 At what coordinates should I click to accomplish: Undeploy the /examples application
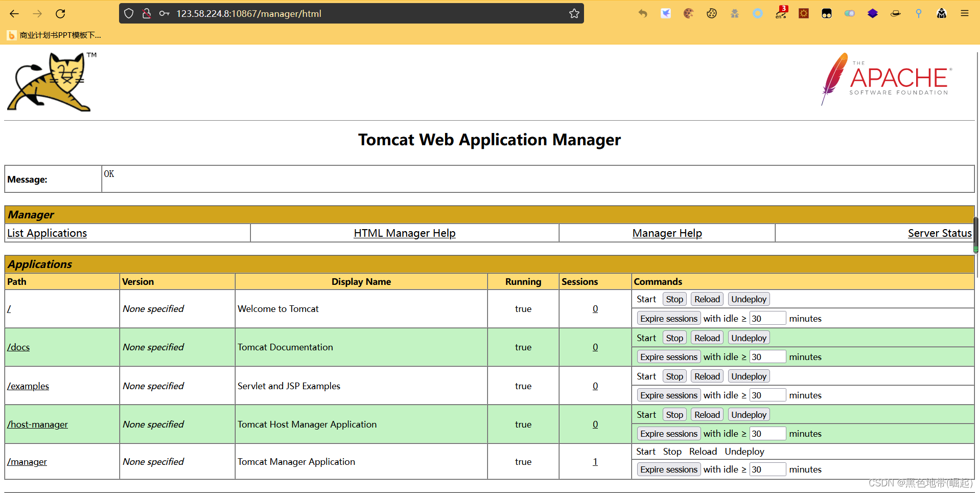(748, 376)
